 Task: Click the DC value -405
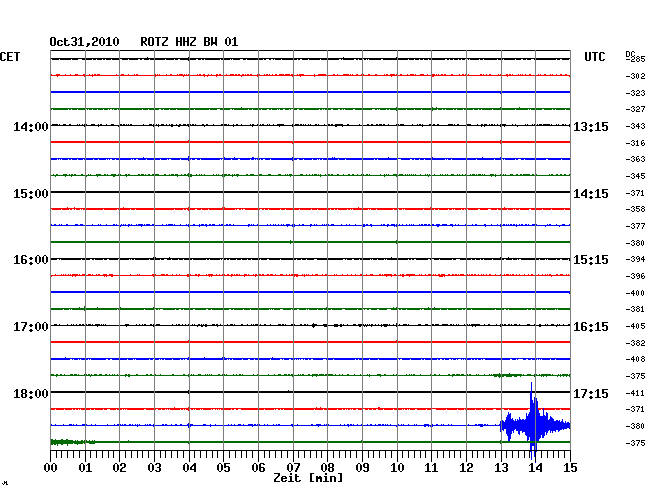pos(635,326)
